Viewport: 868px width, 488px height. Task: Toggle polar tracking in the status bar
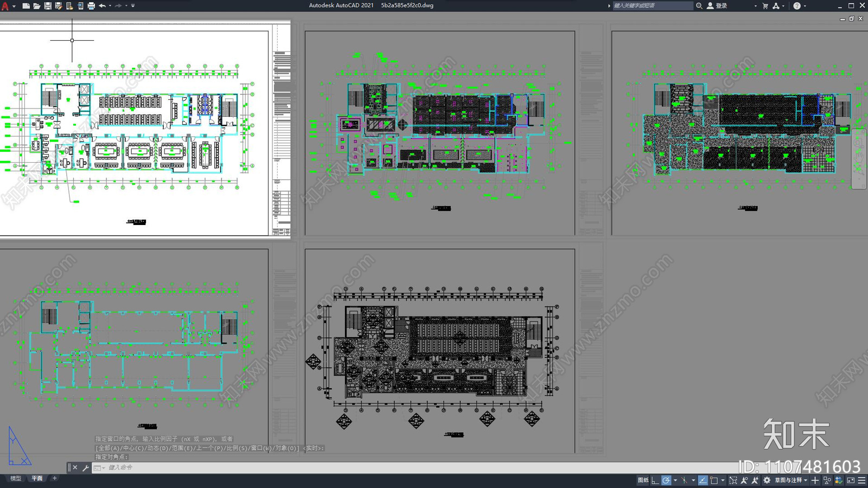coord(666,480)
